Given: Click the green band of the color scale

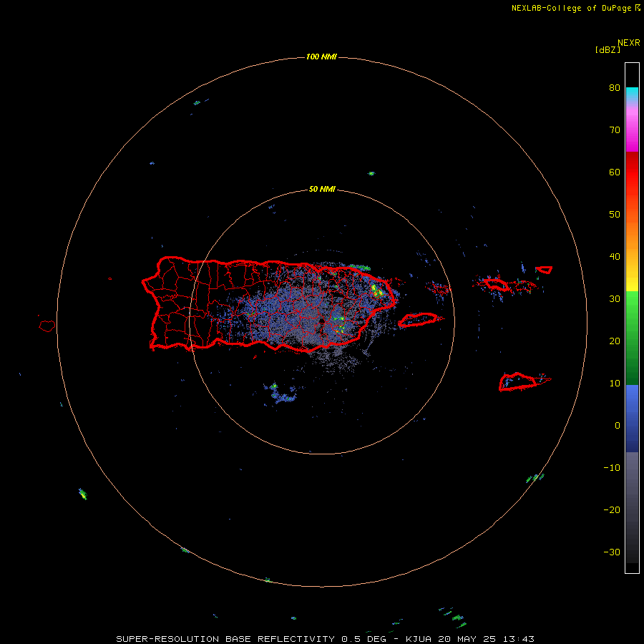Looking at the screenshot, I should [x=632, y=338].
